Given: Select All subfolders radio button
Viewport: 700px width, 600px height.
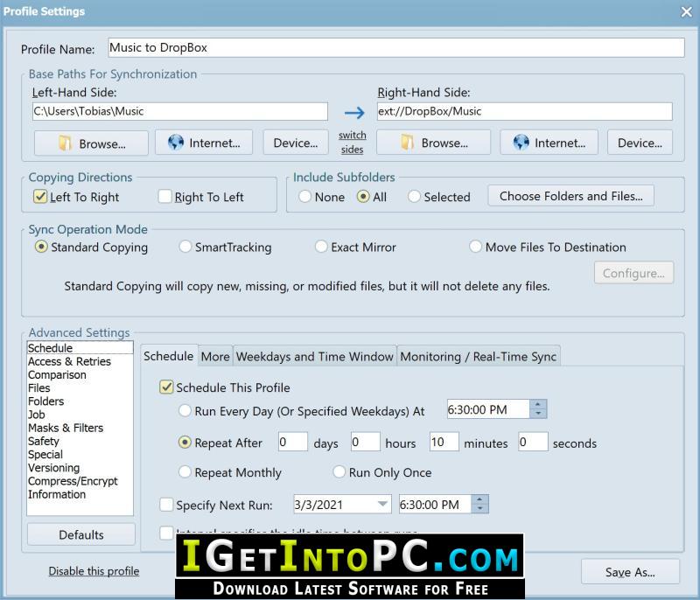Looking at the screenshot, I should [x=363, y=196].
